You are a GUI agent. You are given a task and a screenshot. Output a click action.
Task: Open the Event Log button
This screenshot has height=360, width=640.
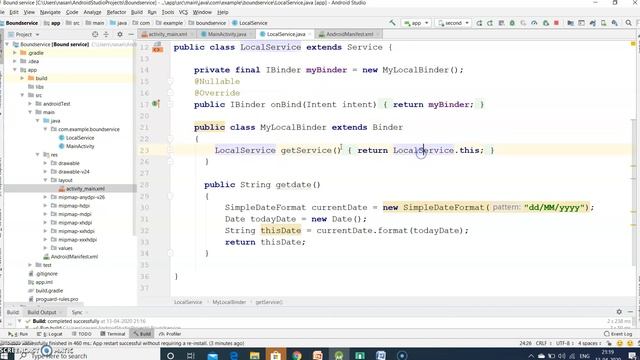[619, 334]
